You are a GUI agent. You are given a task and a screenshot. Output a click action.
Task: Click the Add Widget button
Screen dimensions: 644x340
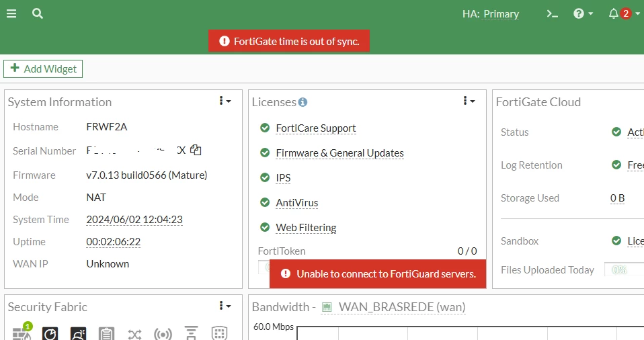pos(43,69)
